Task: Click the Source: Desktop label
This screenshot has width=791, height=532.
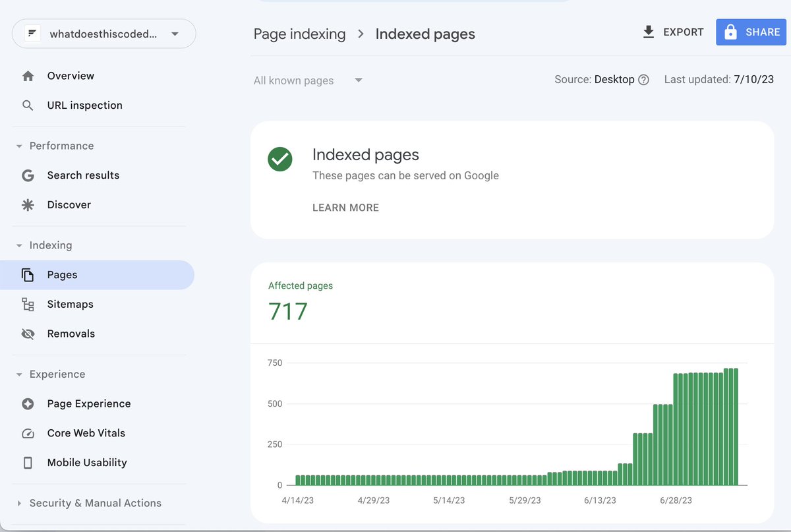Action: click(595, 80)
